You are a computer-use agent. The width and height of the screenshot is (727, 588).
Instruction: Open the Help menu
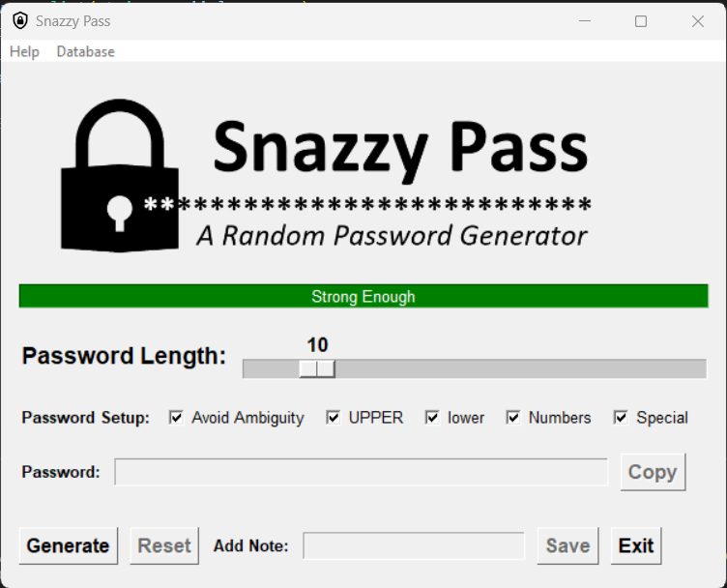click(24, 51)
